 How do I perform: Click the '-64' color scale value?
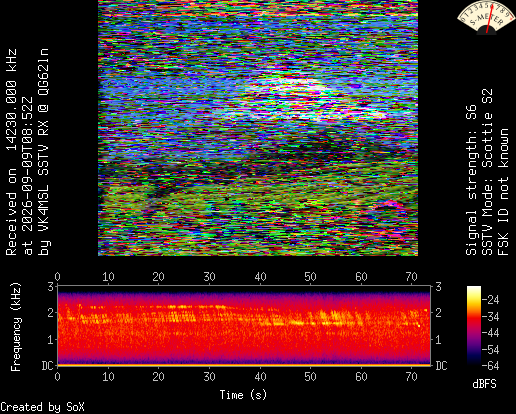coord(490,366)
